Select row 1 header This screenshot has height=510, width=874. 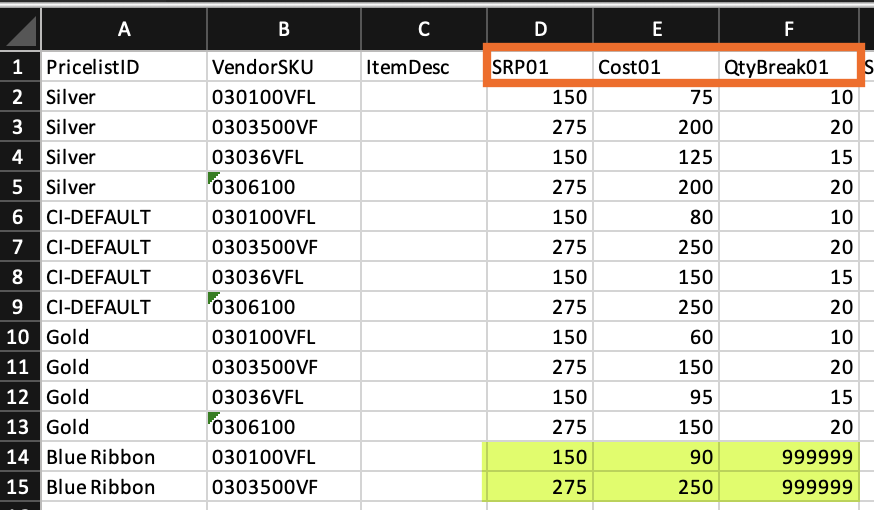[x=20, y=67]
